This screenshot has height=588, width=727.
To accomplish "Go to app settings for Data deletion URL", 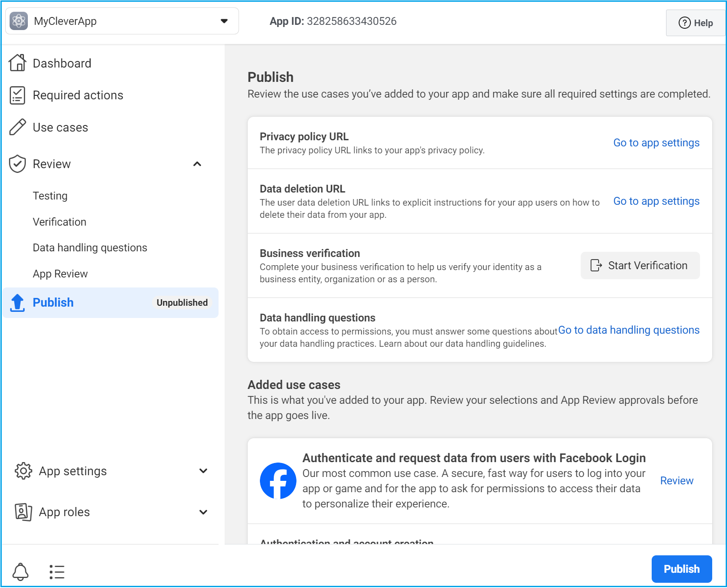I will click(656, 201).
